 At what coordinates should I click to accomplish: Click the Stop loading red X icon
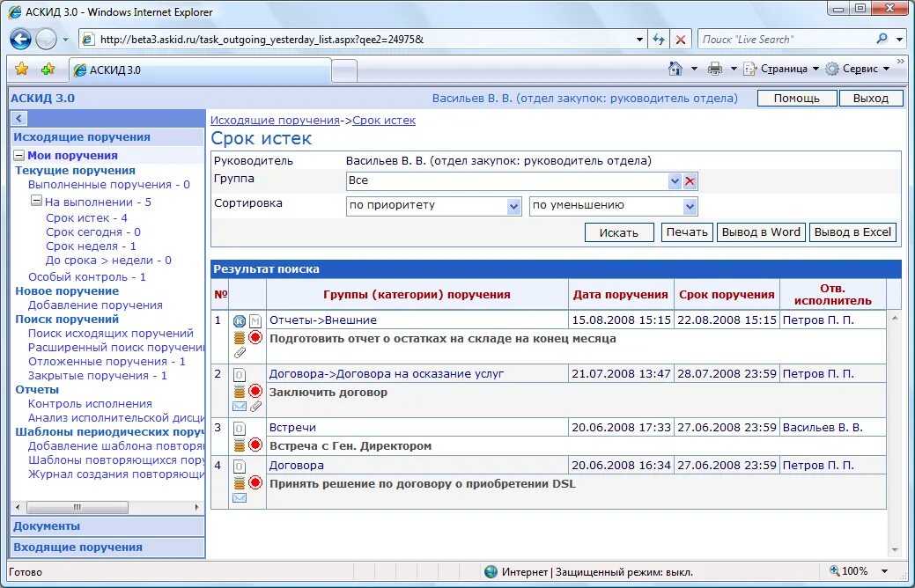click(681, 39)
